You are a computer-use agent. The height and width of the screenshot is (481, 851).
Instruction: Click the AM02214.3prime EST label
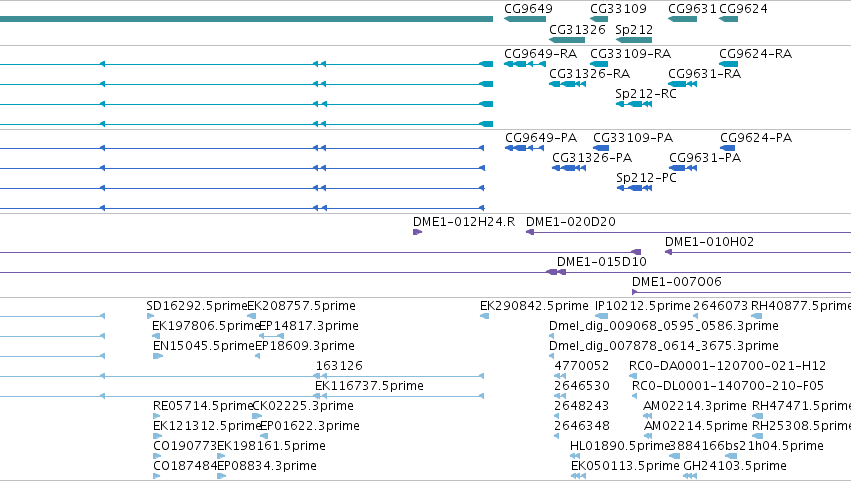[695, 406]
